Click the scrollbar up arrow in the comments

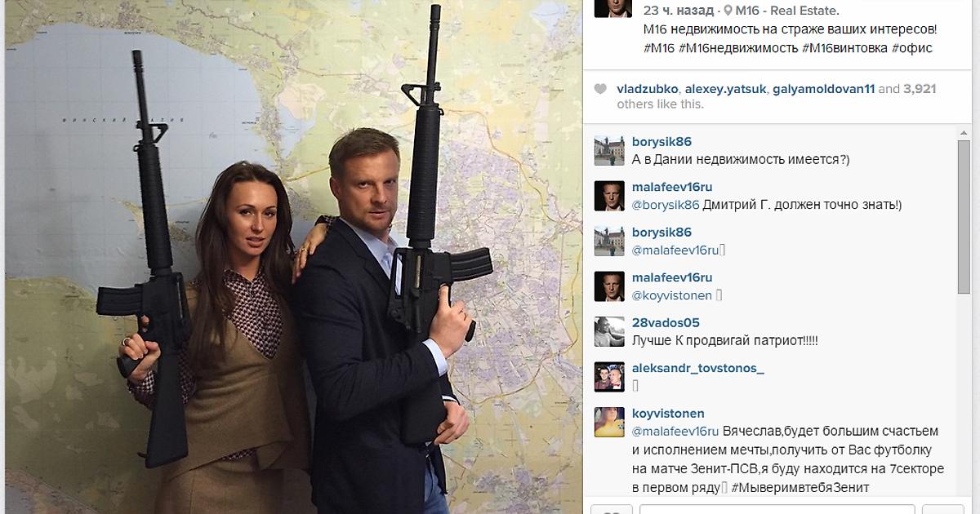click(x=965, y=133)
